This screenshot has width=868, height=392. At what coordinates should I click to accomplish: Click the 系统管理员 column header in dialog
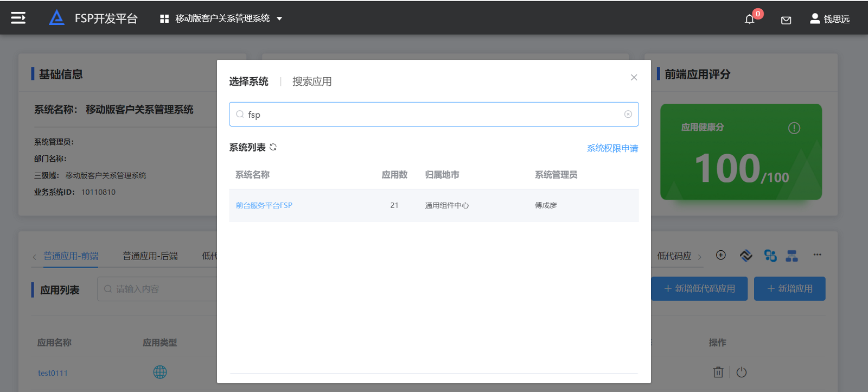tap(556, 175)
